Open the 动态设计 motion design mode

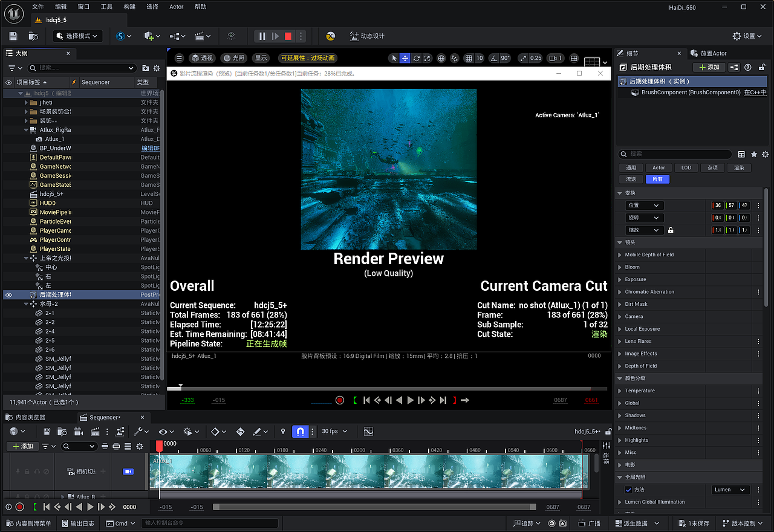click(x=366, y=36)
